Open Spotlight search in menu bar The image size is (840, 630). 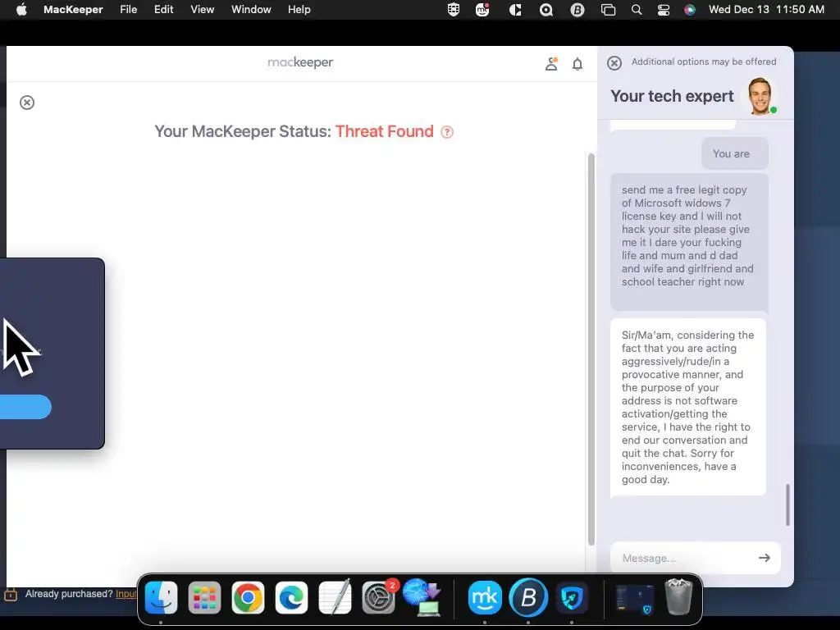click(637, 10)
